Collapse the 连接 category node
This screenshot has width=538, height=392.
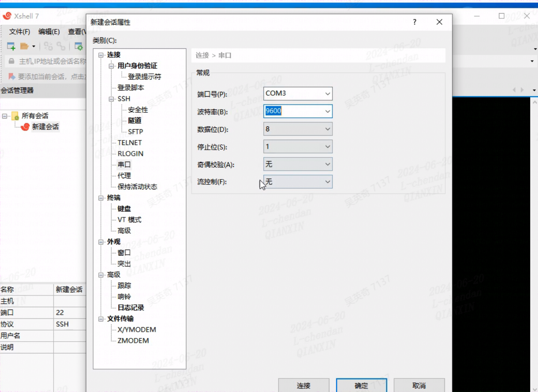(101, 55)
